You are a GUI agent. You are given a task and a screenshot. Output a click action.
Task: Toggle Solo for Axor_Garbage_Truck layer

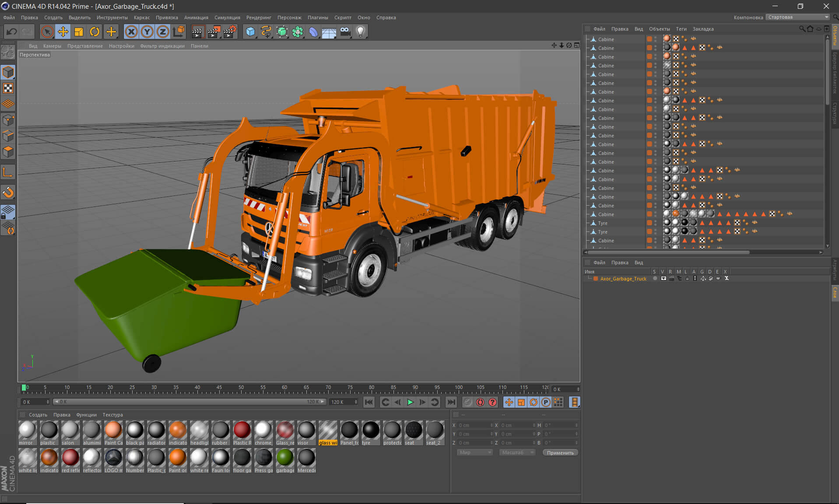click(655, 279)
